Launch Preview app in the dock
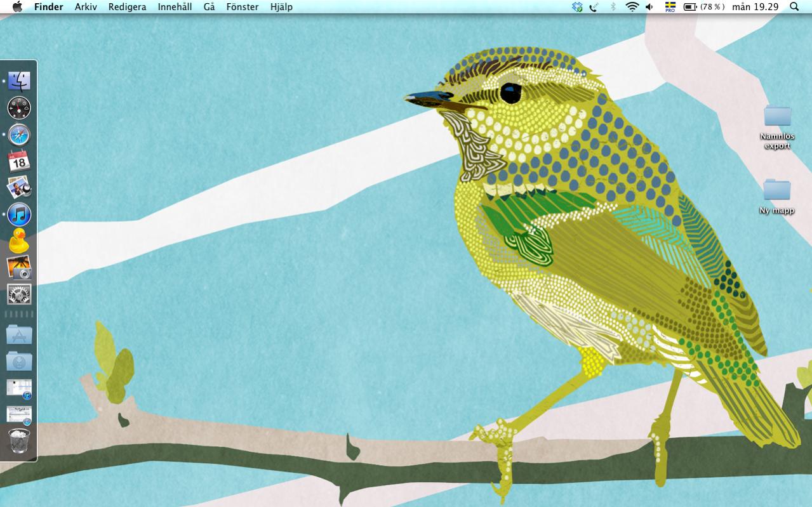This screenshot has width=812, height=507. 19,188
